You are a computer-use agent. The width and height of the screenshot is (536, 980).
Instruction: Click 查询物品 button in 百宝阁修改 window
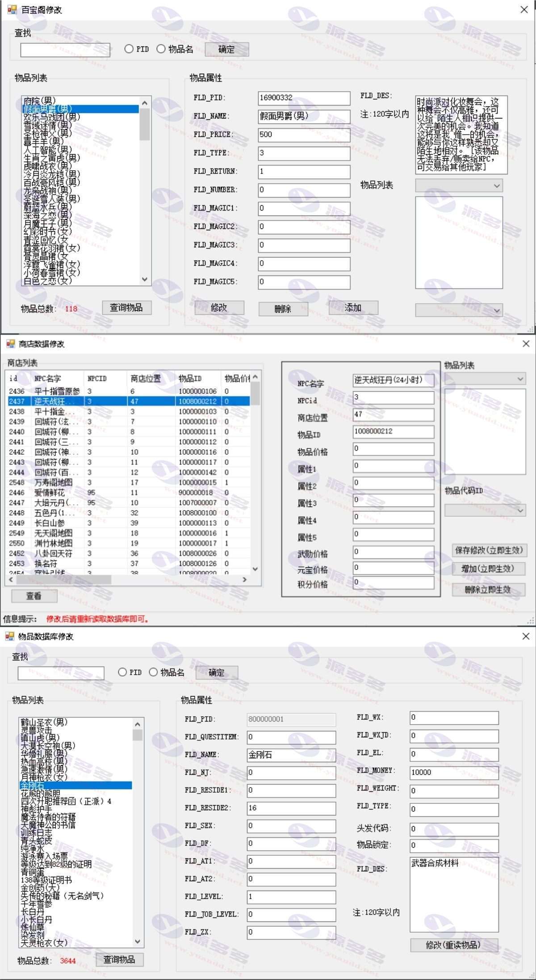coord(126,308)
